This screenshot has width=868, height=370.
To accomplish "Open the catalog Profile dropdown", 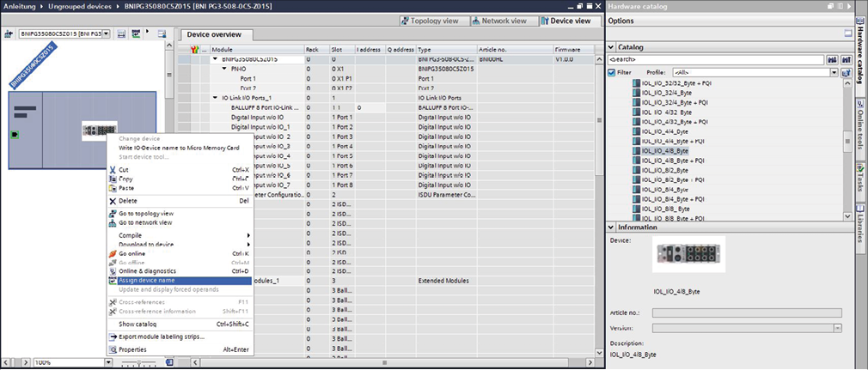I will (835, 73).
